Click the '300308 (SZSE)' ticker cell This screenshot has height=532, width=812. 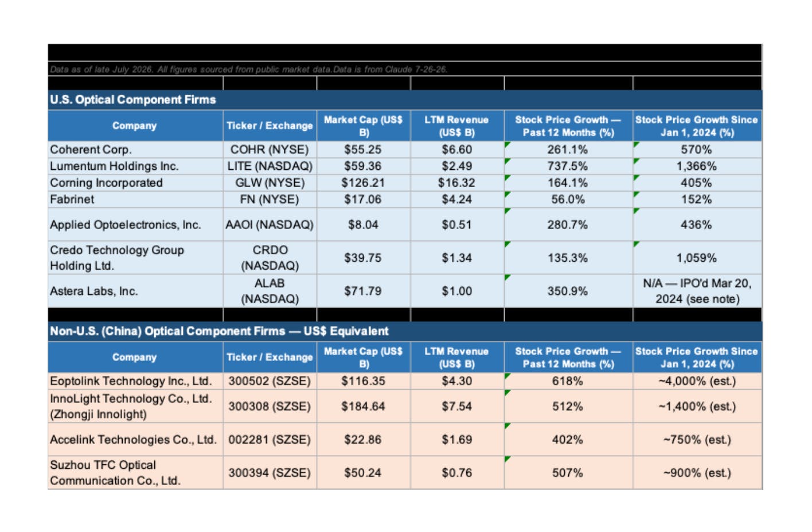coord(270,407)
